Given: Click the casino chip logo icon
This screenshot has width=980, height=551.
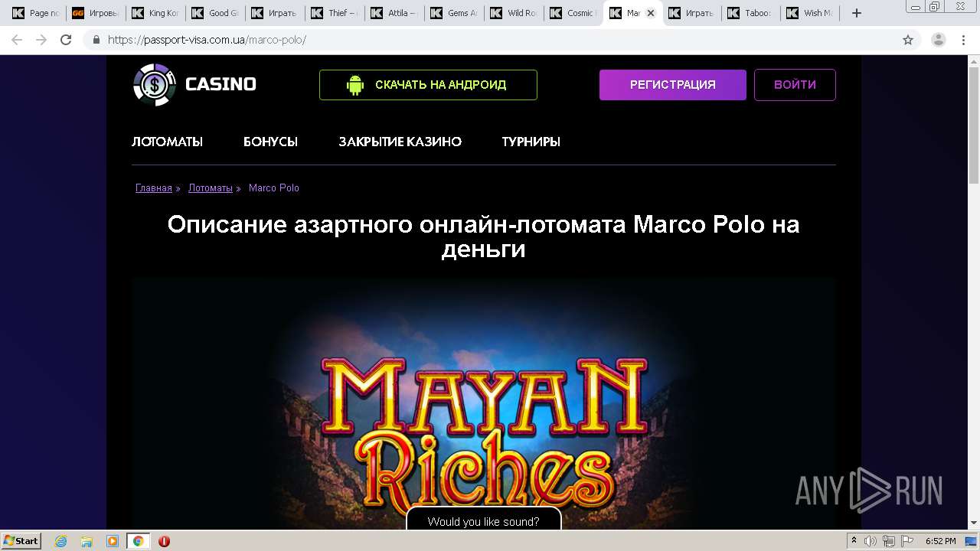Looking at the screenshot, I should 154,84.
